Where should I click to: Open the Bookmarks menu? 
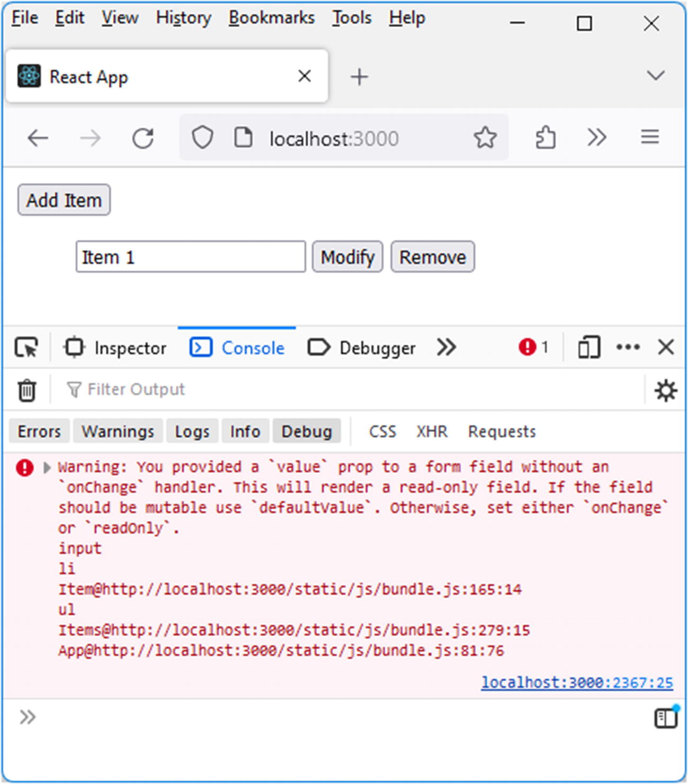(271, 18)
